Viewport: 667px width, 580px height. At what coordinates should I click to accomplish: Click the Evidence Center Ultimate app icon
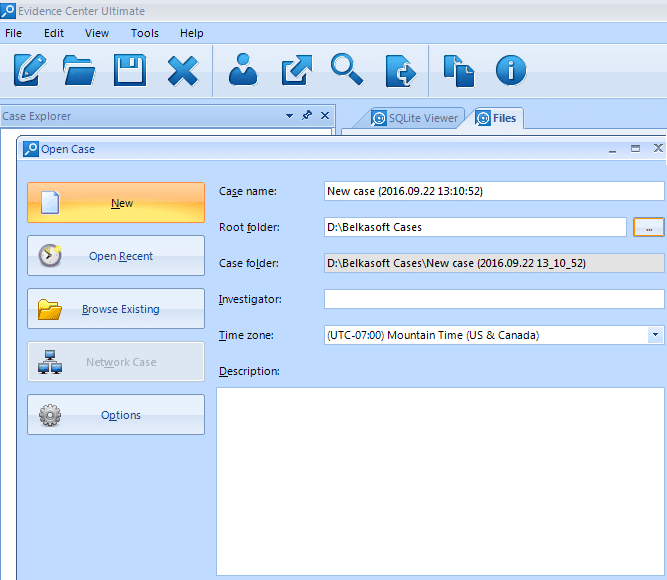[8, 11]
